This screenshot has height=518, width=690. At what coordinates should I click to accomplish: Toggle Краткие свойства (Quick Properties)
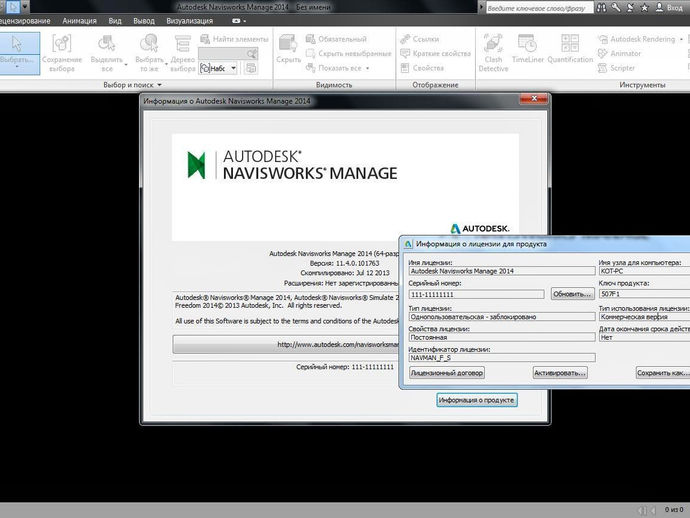[435, 53]
